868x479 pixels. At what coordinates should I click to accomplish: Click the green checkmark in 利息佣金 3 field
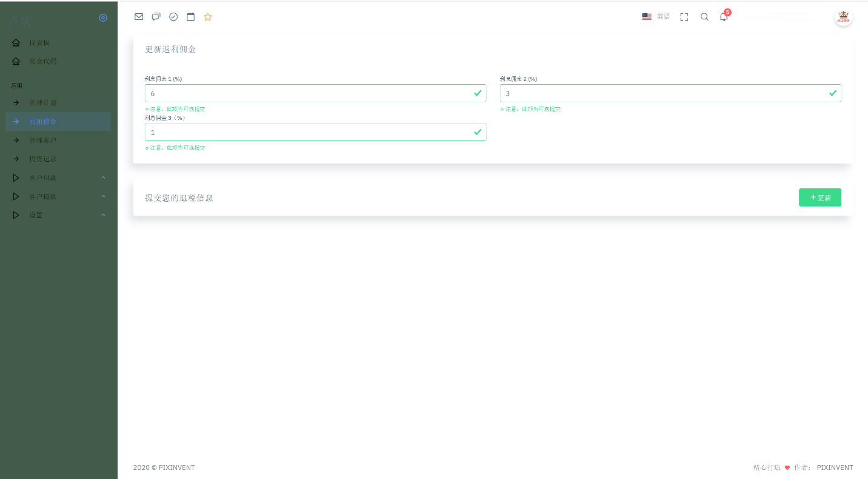(x=478, y=132)
